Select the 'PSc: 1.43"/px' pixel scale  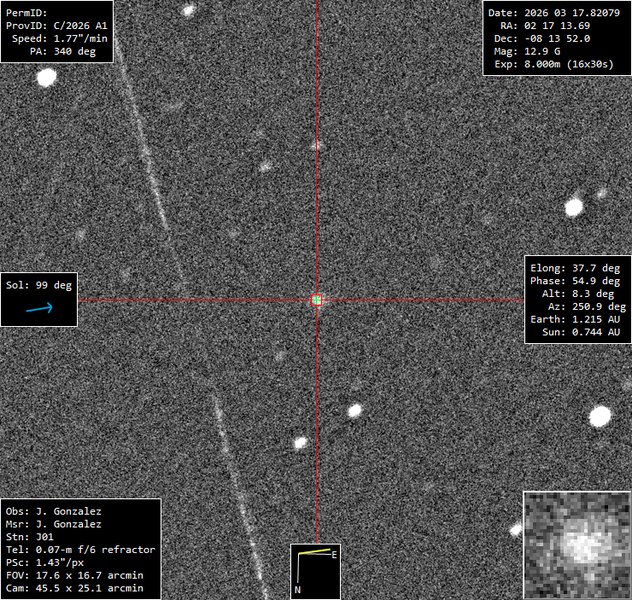(x=45, y=563)
